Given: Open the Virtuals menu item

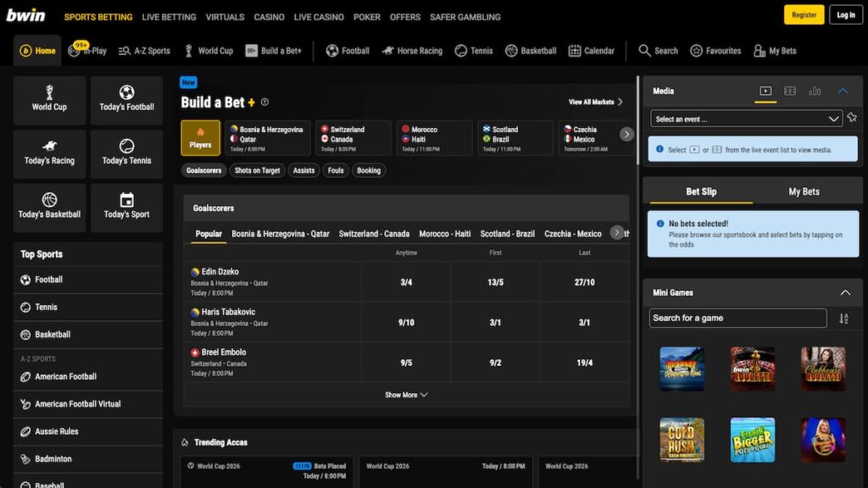Looking at the screenshot, I should tap(225, 17).
